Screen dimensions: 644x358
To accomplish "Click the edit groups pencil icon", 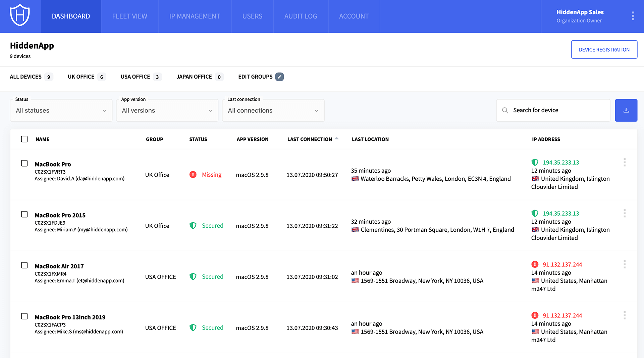I will click(279, 77).
